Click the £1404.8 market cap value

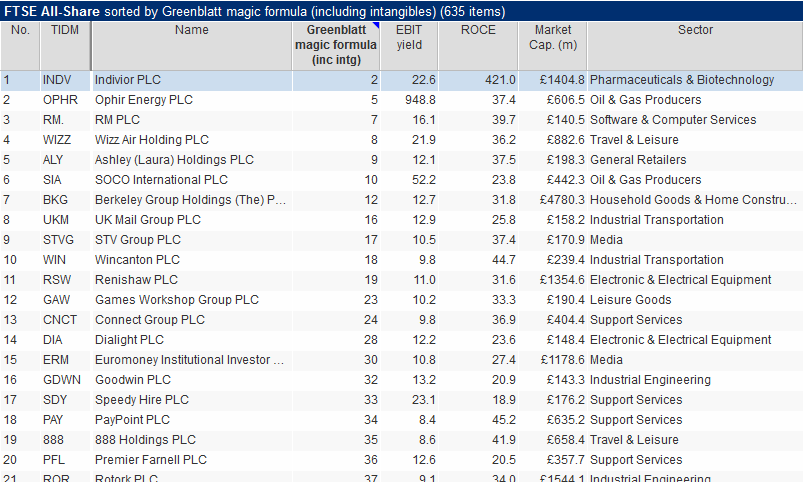pyautogui.click(x=562, y=80)
